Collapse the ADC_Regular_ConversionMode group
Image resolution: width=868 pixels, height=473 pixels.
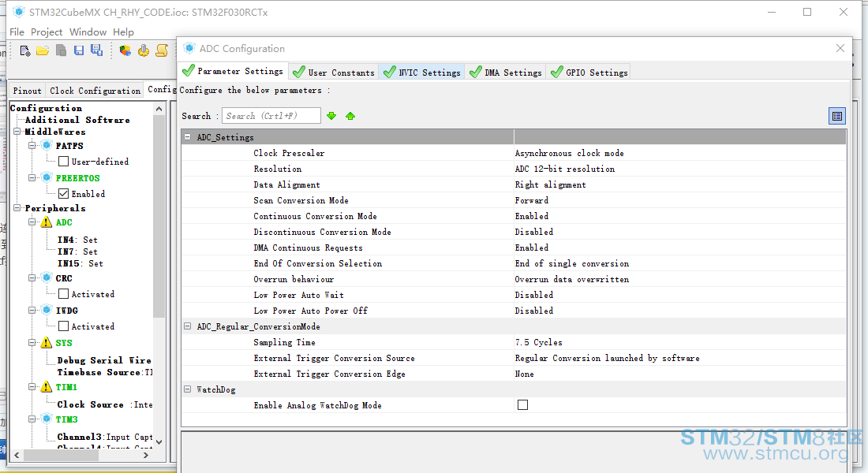coord(188,326)
